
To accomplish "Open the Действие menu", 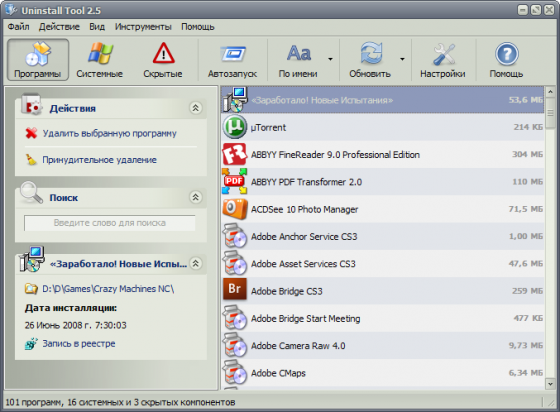I will (59, 27).
